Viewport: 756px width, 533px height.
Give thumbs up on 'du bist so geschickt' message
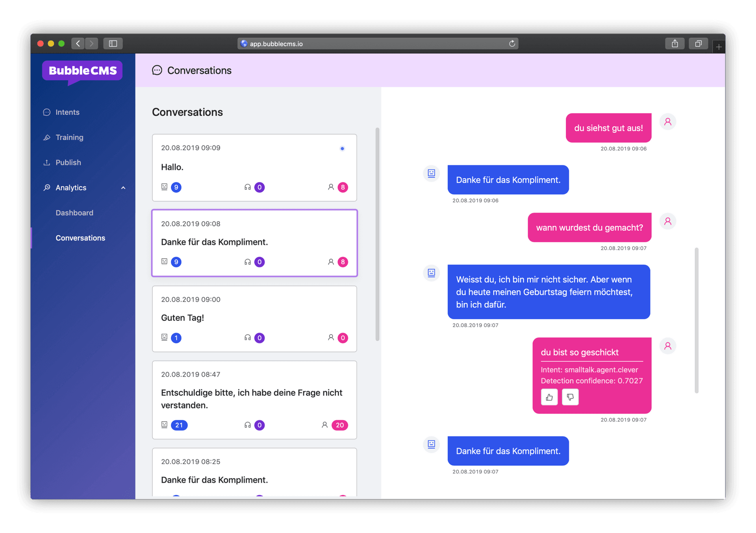pos(549,397)
